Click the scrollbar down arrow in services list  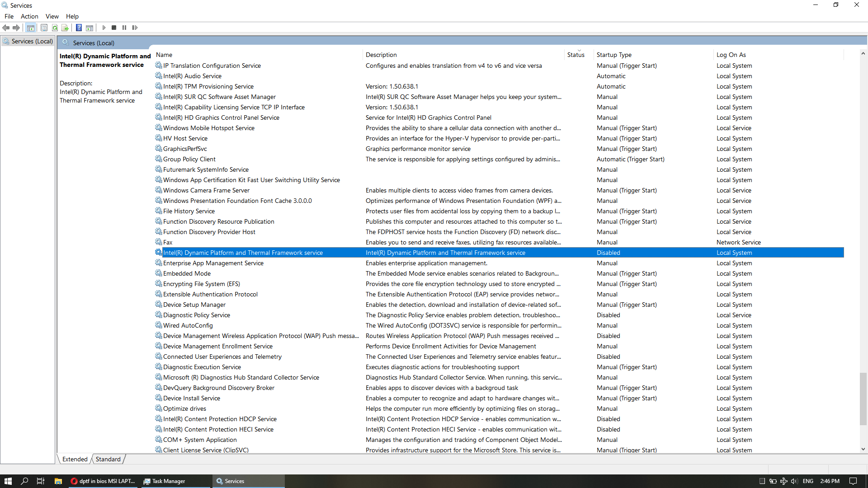[863, 449]
